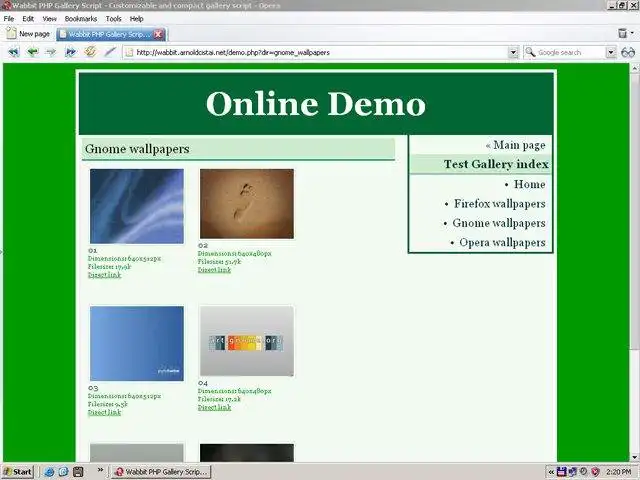640x480 pixels.
Task: Click Direct link under image 01
Action: point(104,275)
